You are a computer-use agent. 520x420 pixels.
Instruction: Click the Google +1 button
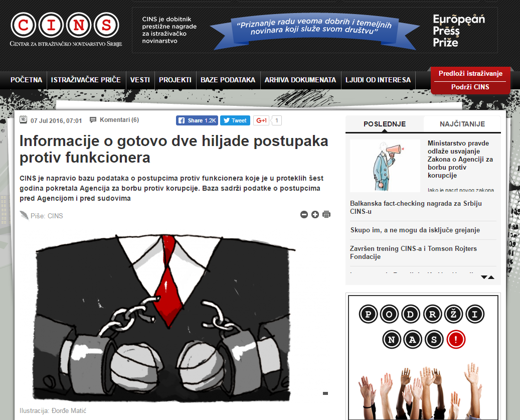coord(261,120)
